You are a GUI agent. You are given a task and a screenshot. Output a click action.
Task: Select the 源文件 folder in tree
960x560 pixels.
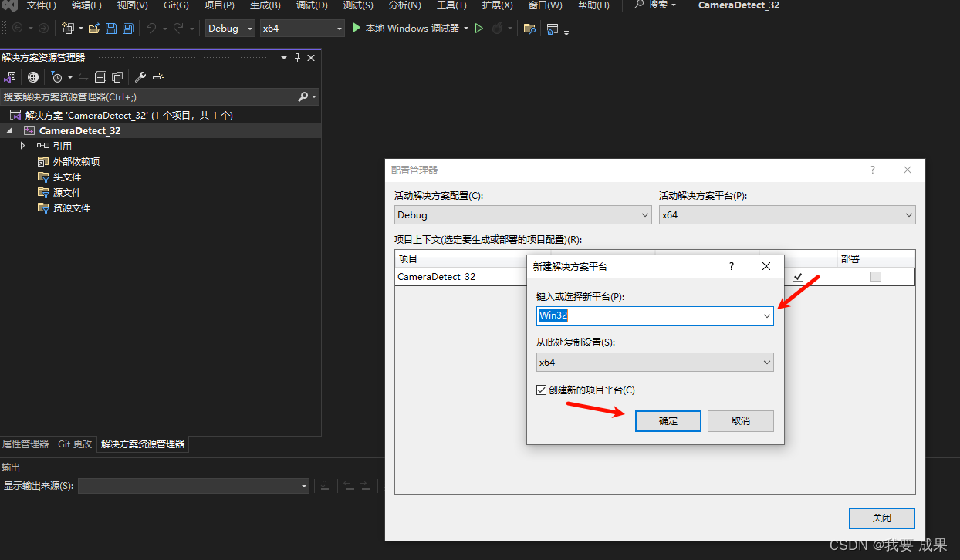point(66,193)
